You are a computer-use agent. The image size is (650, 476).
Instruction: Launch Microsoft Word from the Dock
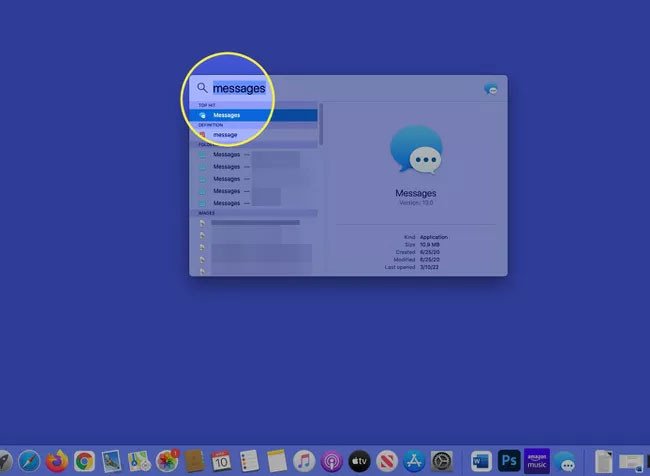pos(481,461)
